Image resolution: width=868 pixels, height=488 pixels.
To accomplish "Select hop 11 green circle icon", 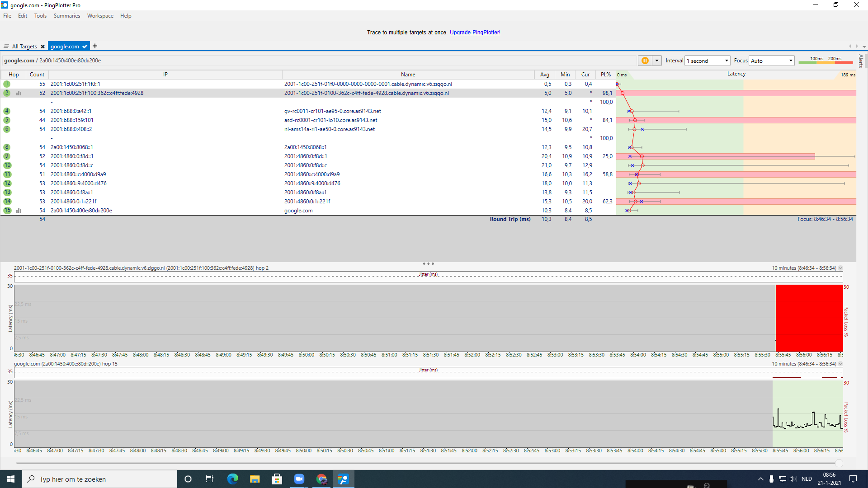I will (x=7, y=174).
